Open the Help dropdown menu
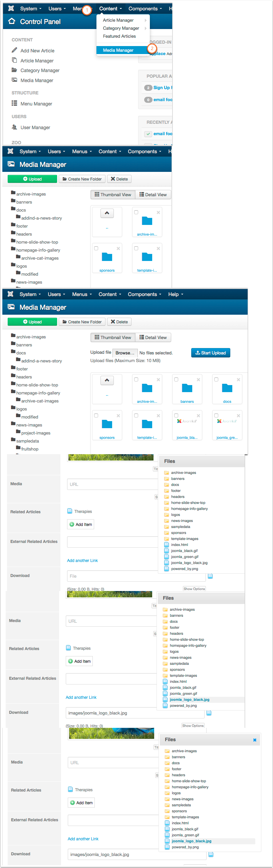 pos(176,294)
